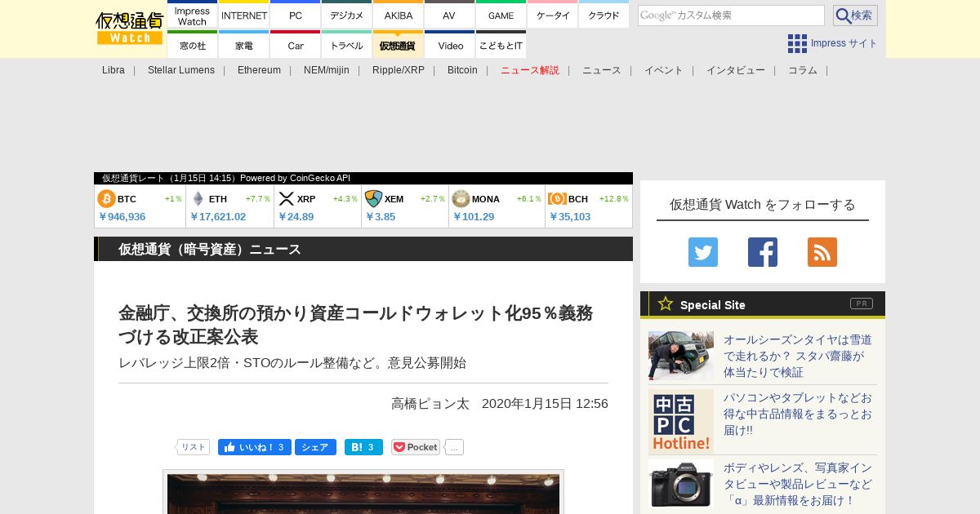The width and height of the screenshot is (980, 514).
Task: Go to the Bitcoin category link
Action: 462,70
